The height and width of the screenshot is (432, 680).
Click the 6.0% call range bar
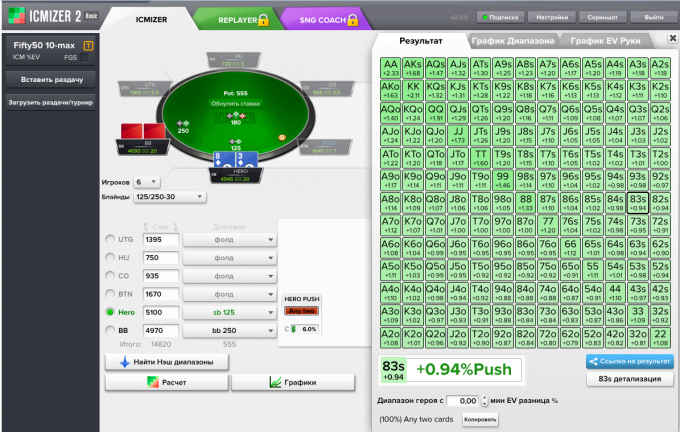[x=304, y=329]
